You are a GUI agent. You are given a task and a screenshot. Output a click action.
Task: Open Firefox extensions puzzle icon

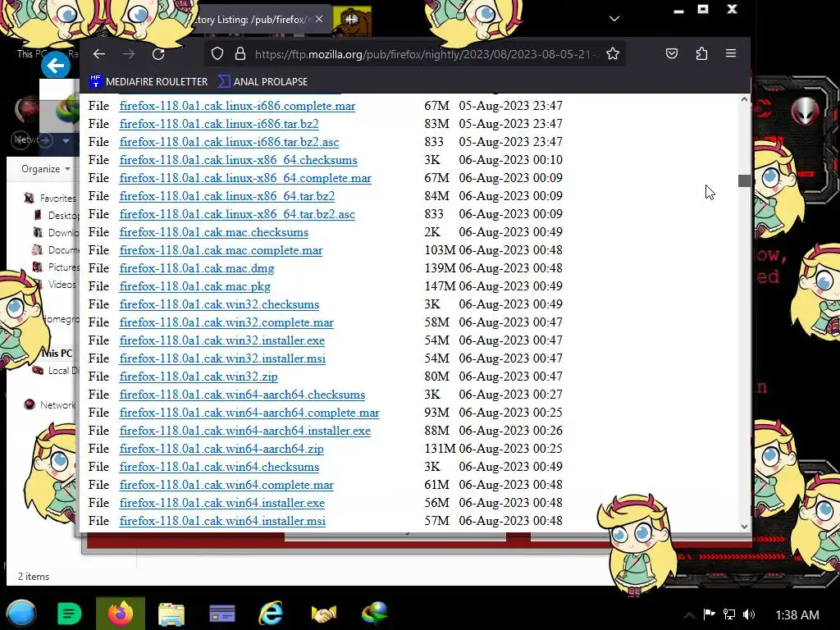702,53
